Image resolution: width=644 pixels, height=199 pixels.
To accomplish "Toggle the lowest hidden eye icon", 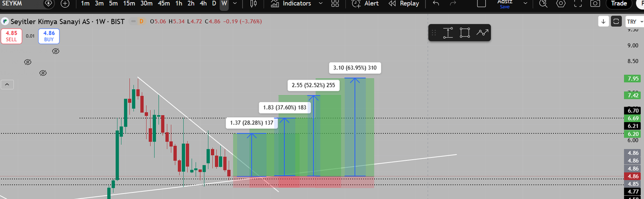I will click(x=43, y=73).
